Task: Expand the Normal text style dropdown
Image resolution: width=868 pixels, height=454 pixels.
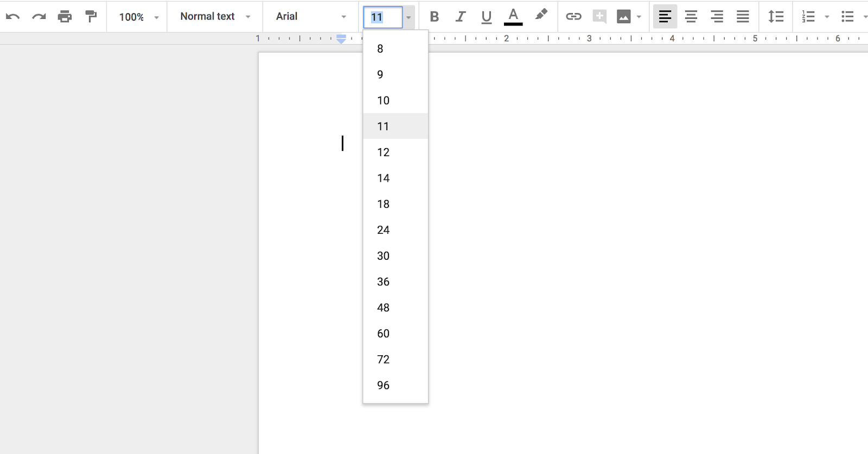Action: pos(215,17)
